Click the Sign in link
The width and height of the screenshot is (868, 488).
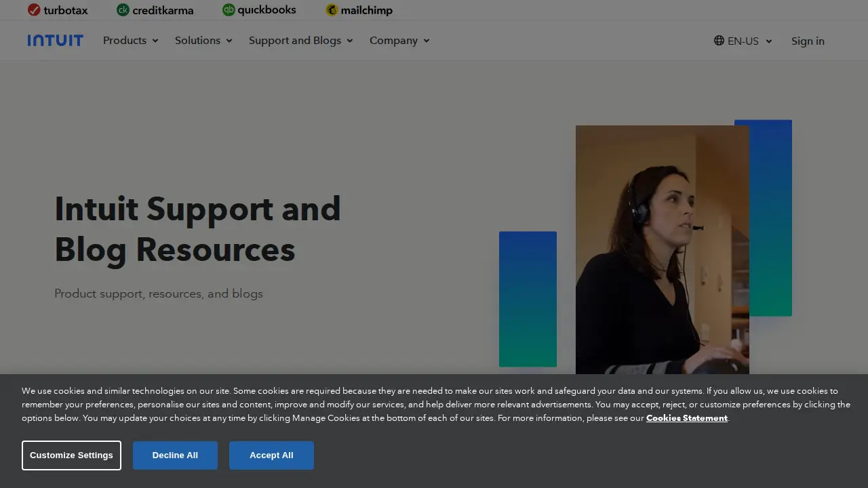[808, 41]
